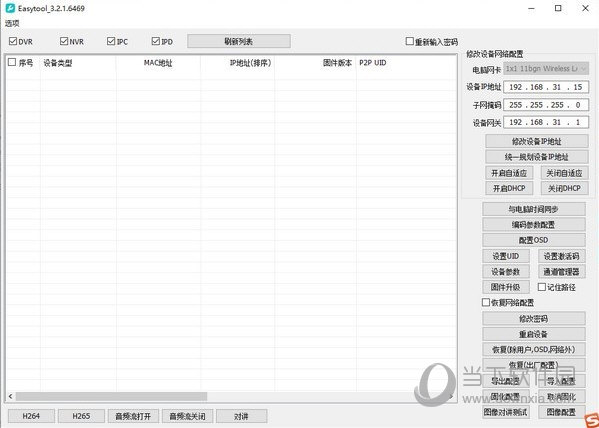This screenshot has width=599, height=428.
Task: Click the MAC地址 column header
Action: tap(158, 63)
